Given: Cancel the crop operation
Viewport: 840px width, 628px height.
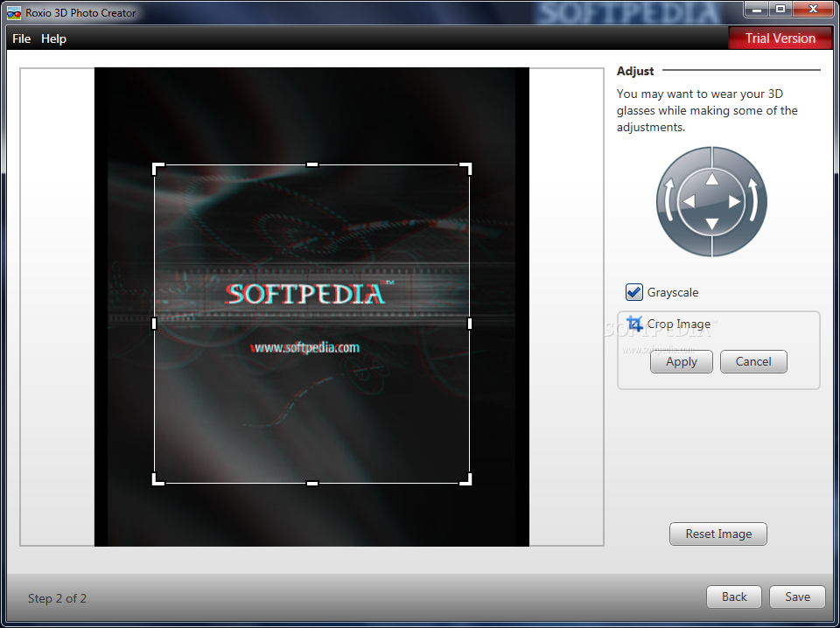Looking at the screenshot, I should [x=753, y=361].
